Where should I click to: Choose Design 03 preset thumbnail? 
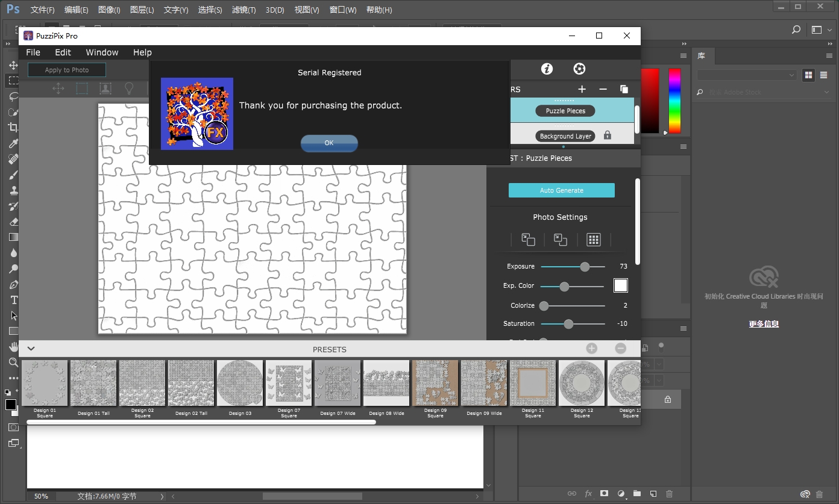[x=240, y=384]
